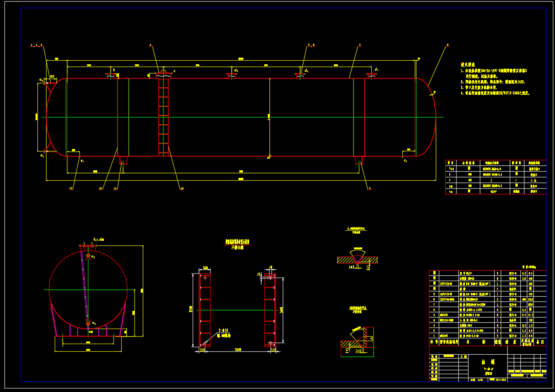Click the 2100 dimension on left saddle plan

(191, 308)
